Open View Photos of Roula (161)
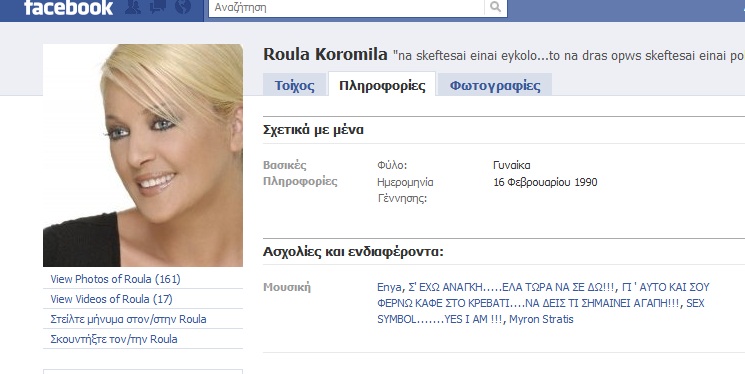 (x=115, y=279)
